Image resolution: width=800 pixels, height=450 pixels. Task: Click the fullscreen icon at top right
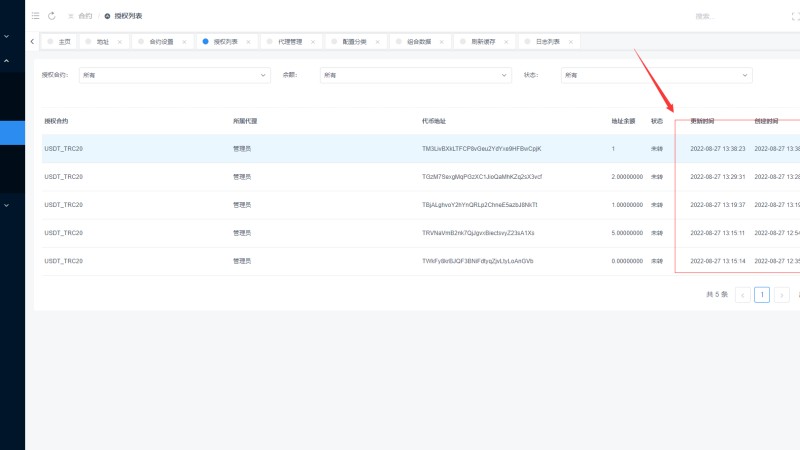point(795,16)
